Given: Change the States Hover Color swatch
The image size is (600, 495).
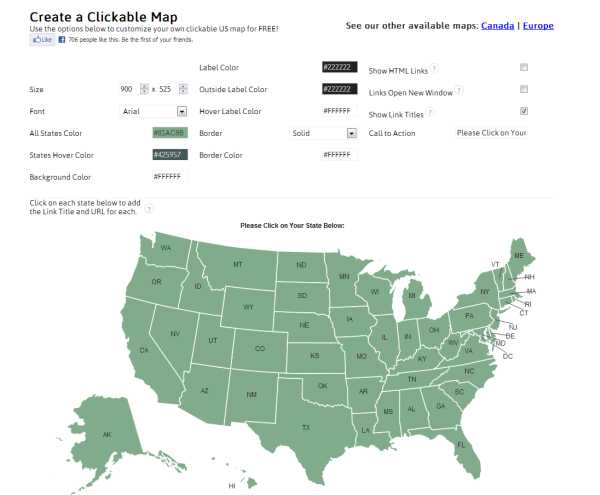Looking at the screenshot, I should click(170, 155).
